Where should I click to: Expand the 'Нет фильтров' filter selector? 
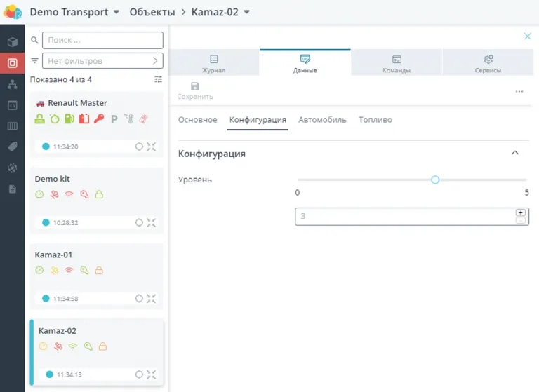pyautogui.click(x=102, y=61)
